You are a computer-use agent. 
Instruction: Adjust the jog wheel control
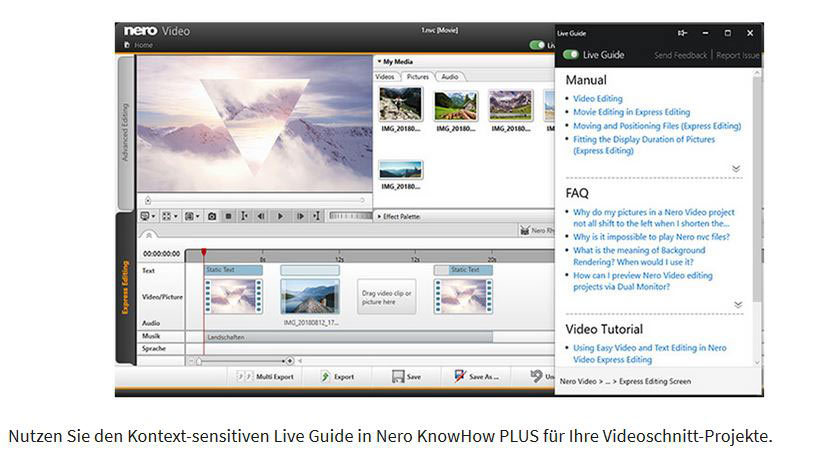click(350, 216)
